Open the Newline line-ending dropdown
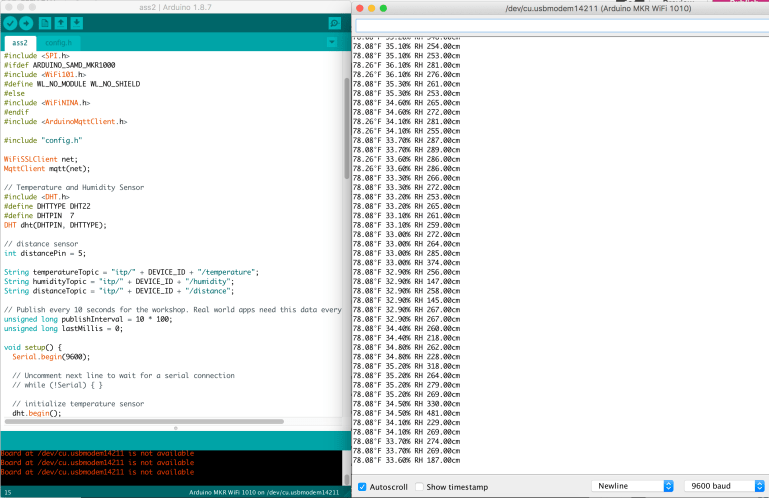 [632, 486]
